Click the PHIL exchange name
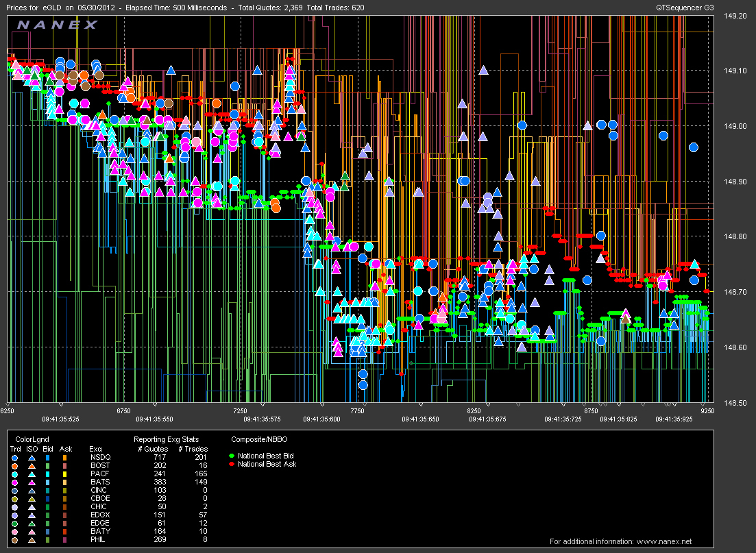Screen dimensions: 756x553 coord(98,539)
